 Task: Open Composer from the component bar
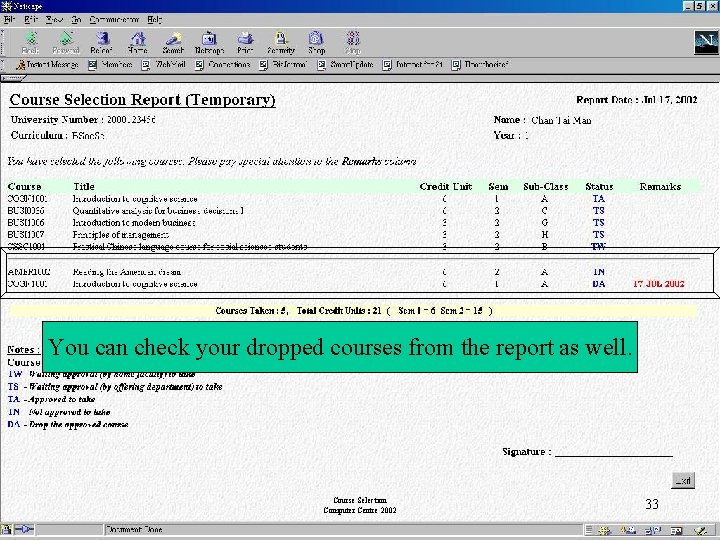(x=701, y=530)
